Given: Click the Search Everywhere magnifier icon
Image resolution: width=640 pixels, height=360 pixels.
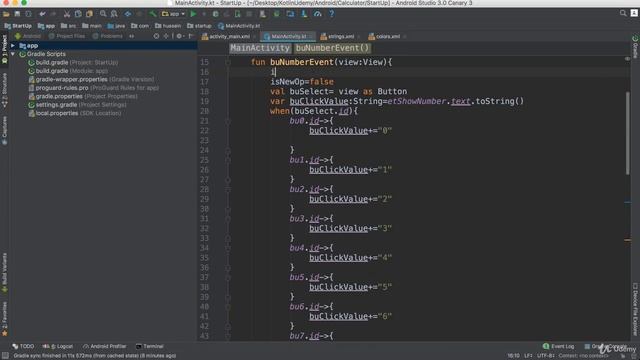Looking at the screenshot, I should point(623,13).
